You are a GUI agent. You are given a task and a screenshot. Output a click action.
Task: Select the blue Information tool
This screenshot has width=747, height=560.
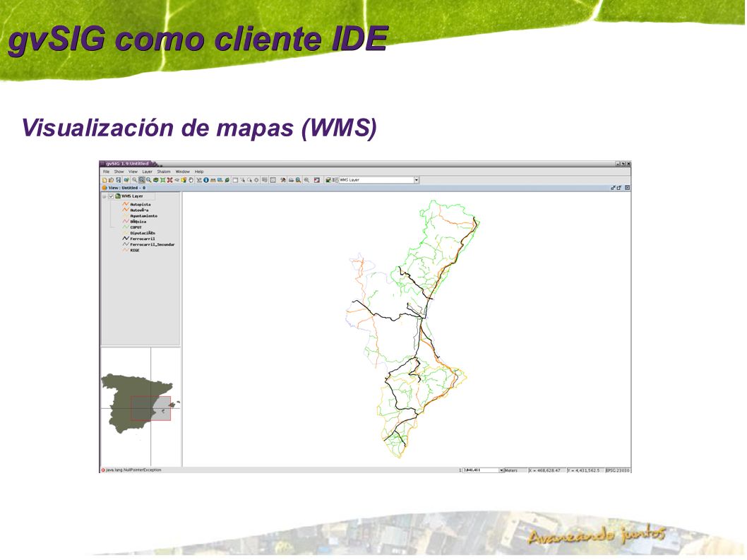coord(205,180)
